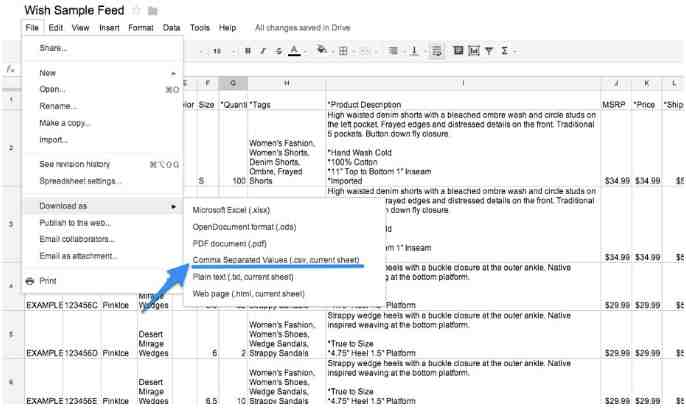Click the insert chart icon
This screenshot has width=686, height=415.
pos(474,51)
